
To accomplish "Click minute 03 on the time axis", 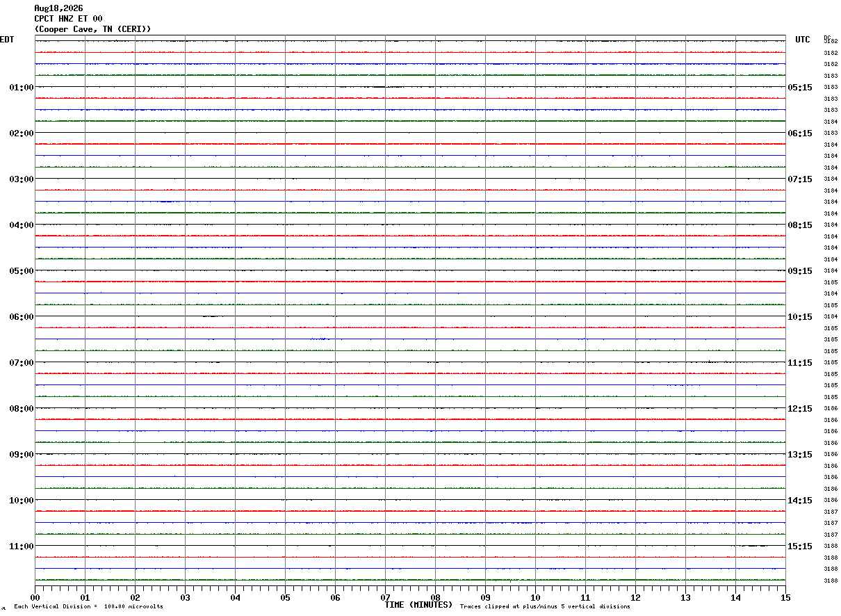I will tap(186, 597).
